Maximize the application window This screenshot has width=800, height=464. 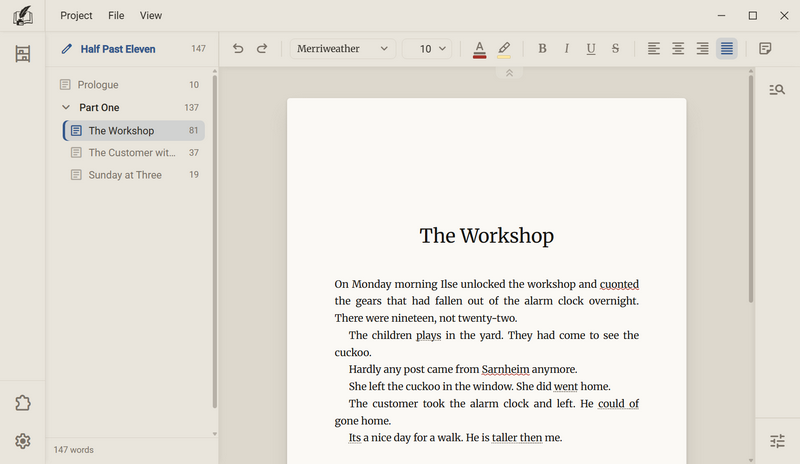click(753, 15)
